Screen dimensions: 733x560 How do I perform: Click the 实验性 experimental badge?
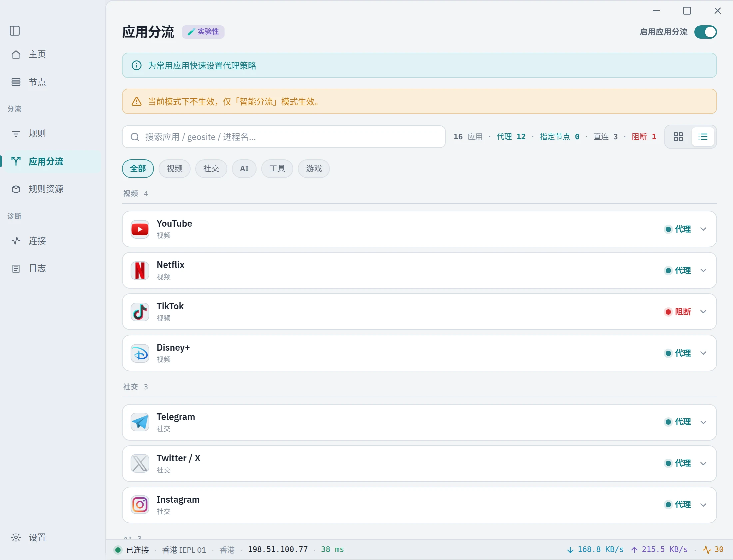[203, 32]
